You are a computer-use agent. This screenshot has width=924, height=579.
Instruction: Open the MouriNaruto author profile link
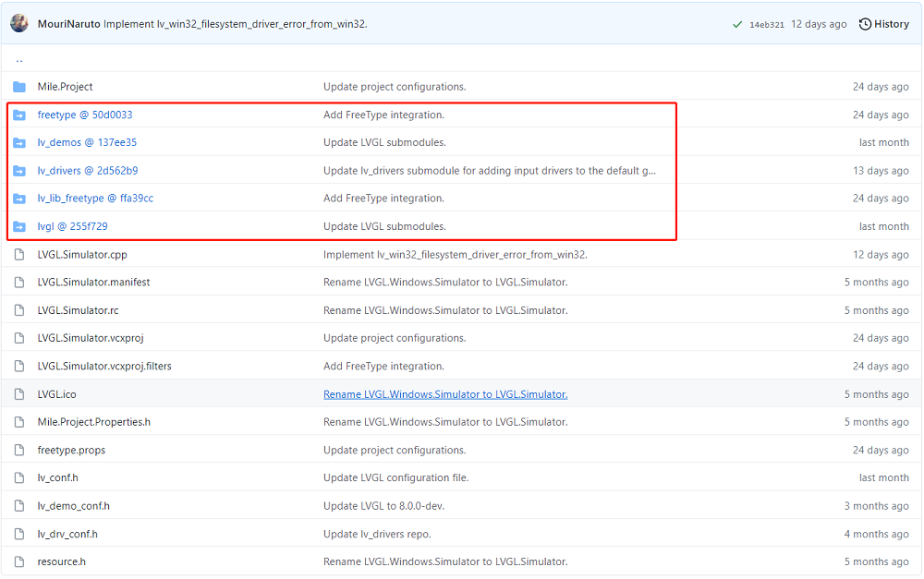point(69,24)
